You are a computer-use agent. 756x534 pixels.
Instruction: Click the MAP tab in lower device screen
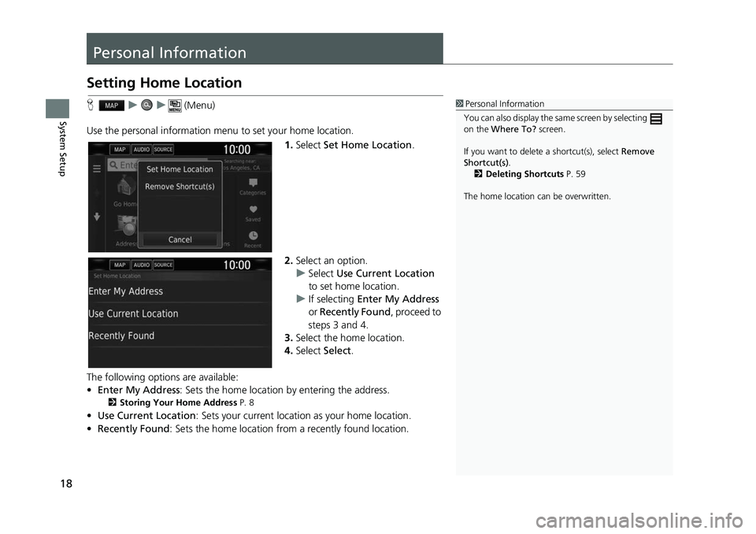pyautogui.click(x=120, y=265)
